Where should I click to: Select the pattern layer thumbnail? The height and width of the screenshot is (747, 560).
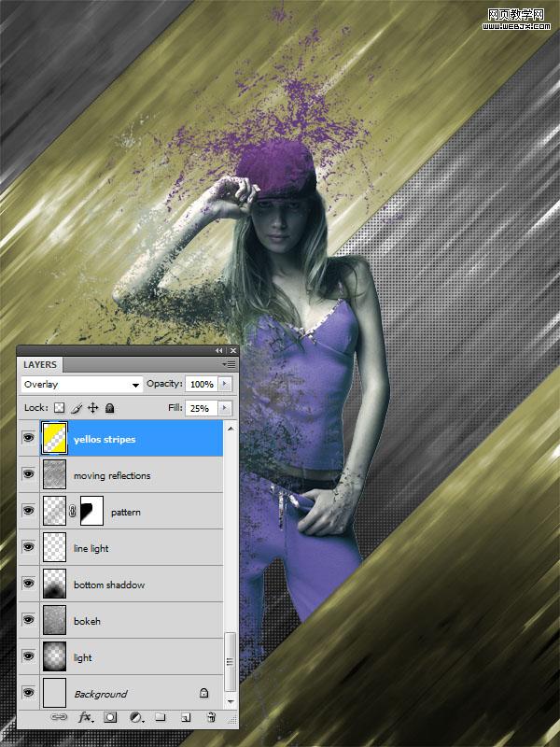pyautogui.click(x=55, y=511)
